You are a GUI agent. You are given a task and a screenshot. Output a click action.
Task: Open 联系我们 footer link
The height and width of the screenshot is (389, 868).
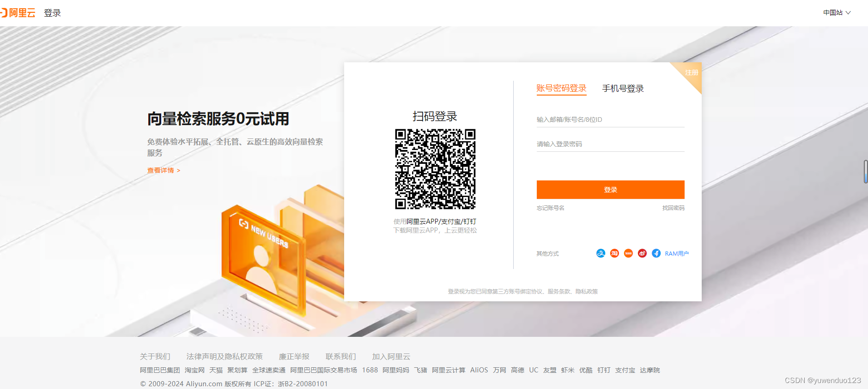341,357
